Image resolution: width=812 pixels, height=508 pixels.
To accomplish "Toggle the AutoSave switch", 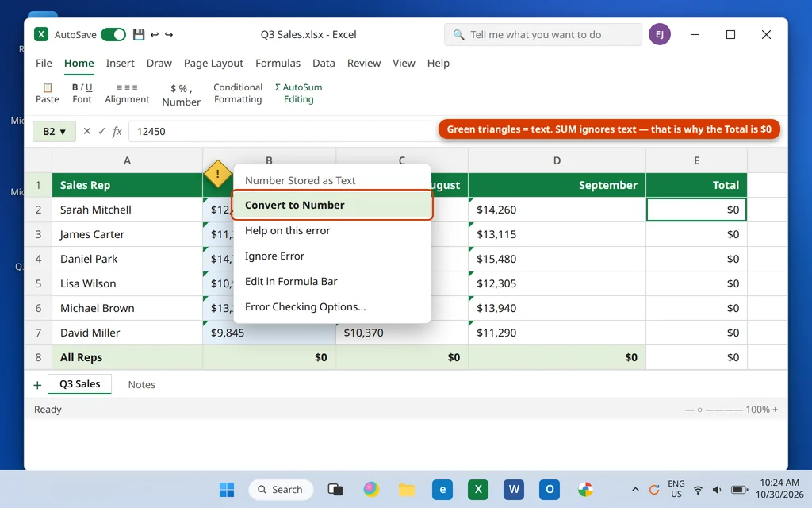I will pos(113,34).
